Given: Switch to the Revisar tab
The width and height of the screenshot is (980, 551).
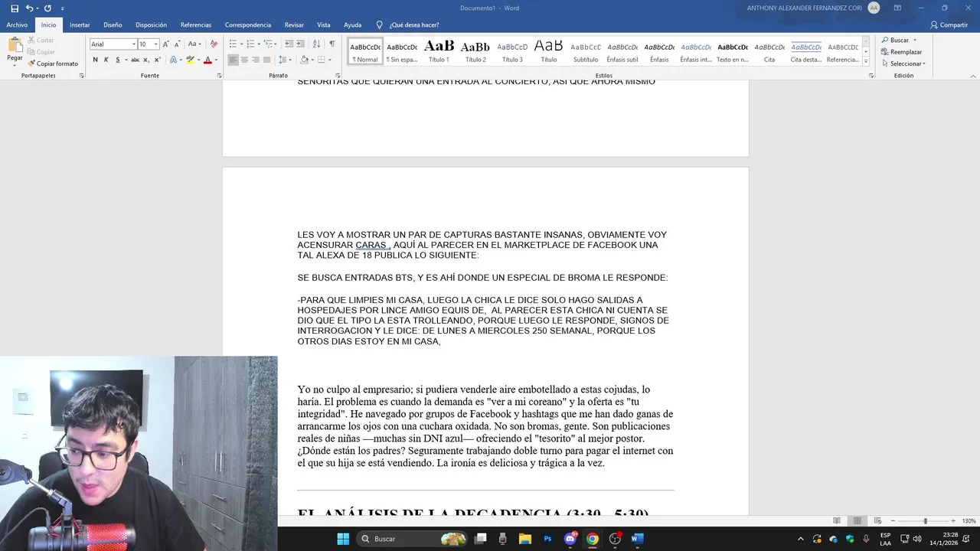Looking at the screenshot, I should pyautogui.click(x=294, y=25).
